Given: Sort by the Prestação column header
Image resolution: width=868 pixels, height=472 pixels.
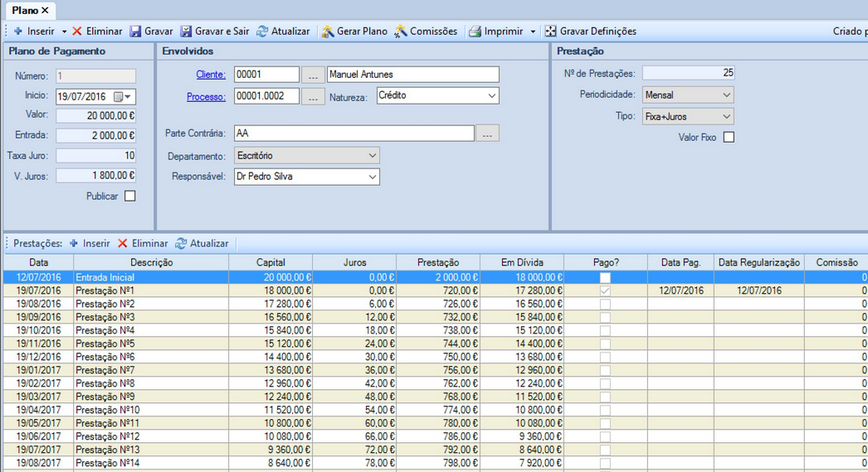Looking at the screenshot, I should pyautogui.click(x=438, y=262).
